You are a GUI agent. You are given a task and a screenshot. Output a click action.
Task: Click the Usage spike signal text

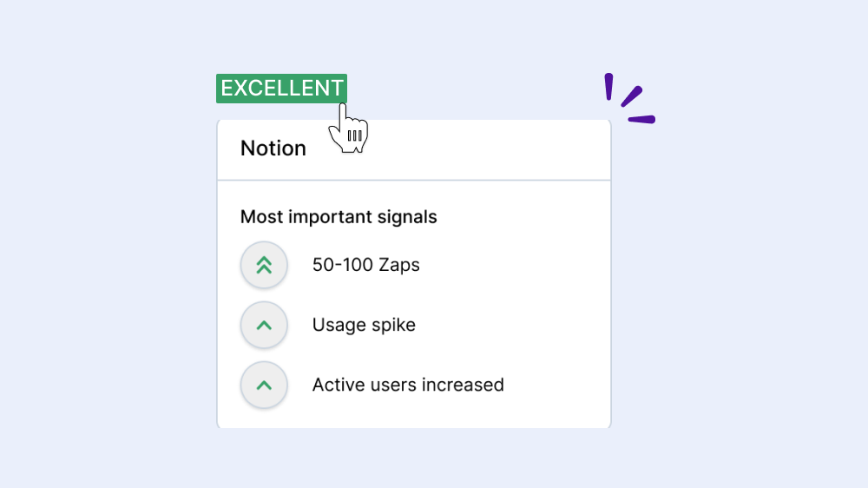[364, 325]
